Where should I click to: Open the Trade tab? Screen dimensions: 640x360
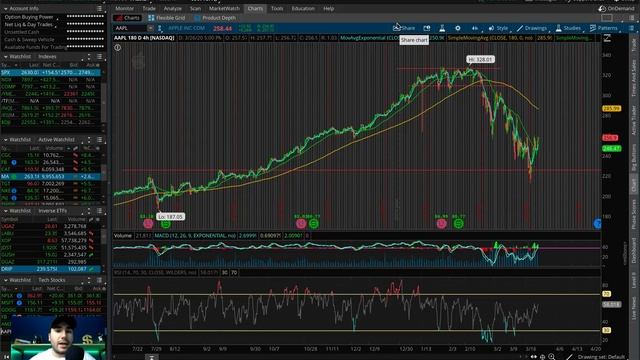149,8
